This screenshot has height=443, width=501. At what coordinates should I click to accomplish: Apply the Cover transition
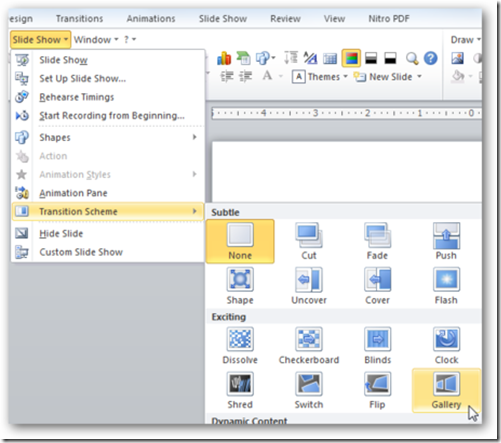point(377,286)
